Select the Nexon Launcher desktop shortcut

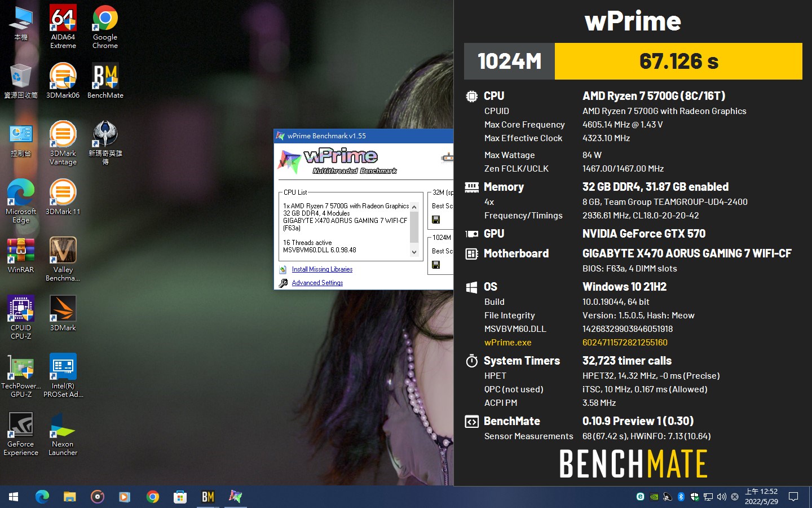pyautogui.click(x=63, y=433)
